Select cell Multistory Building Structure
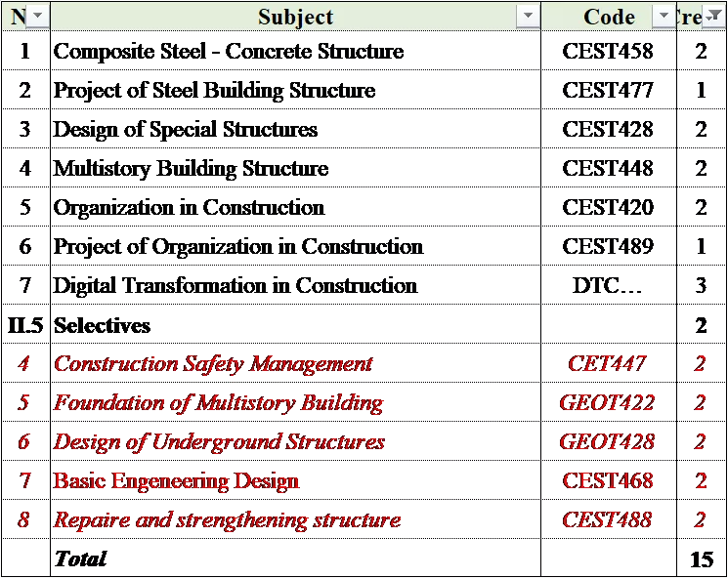728x579 pixels. (295, 168)
